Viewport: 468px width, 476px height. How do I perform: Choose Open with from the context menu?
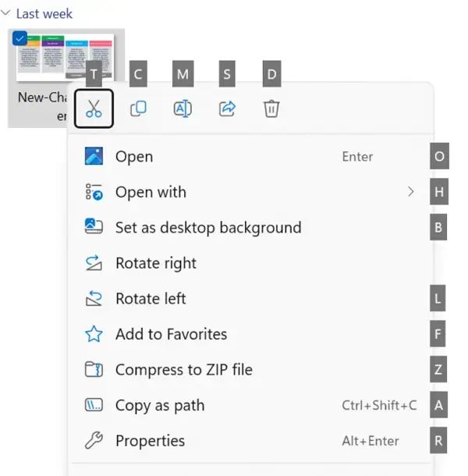pos(151,192)
